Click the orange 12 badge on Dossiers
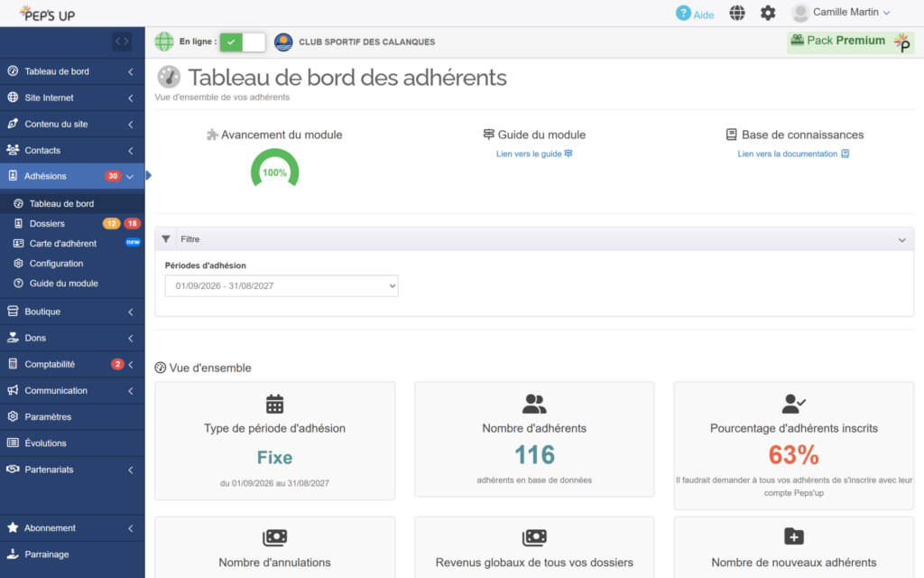This screenshot has width=924, height=578. [111, 224]
